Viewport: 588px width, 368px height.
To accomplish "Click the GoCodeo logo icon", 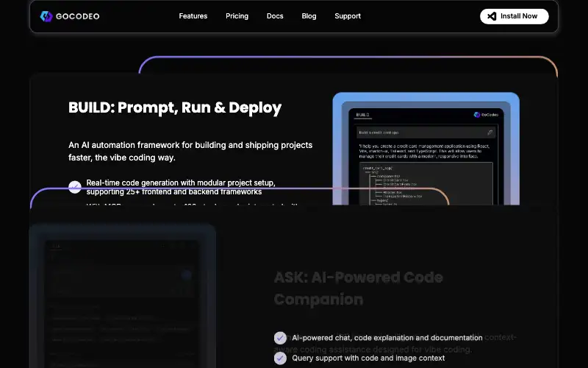I will click(x=46, y=16).
